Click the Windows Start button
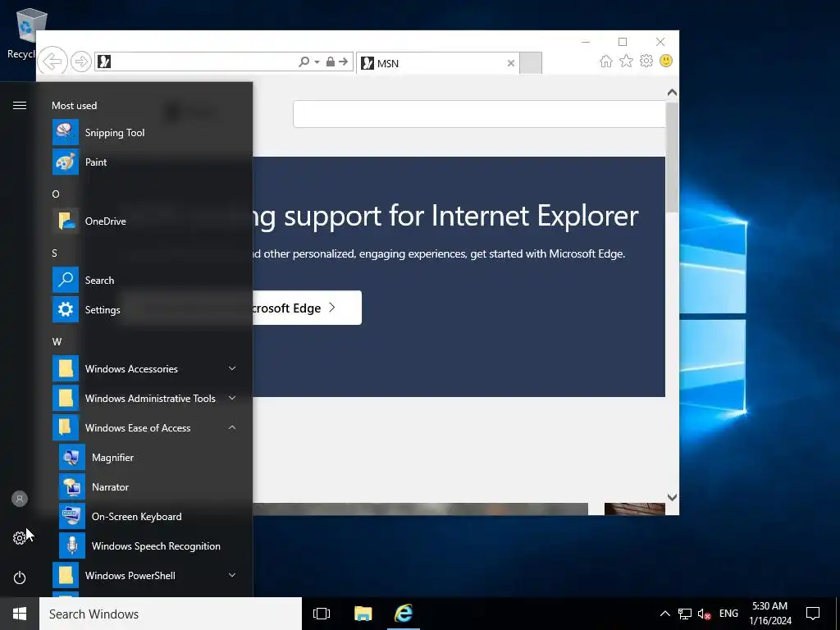This screenshot has width=840, height=630. pos(20,614)
